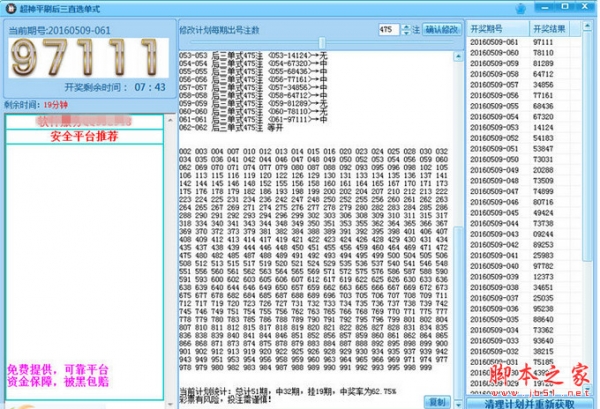Screen dimensions: 600x409
Task: Click the 剩余时间 19分钟 label
Action: point(36,105)
